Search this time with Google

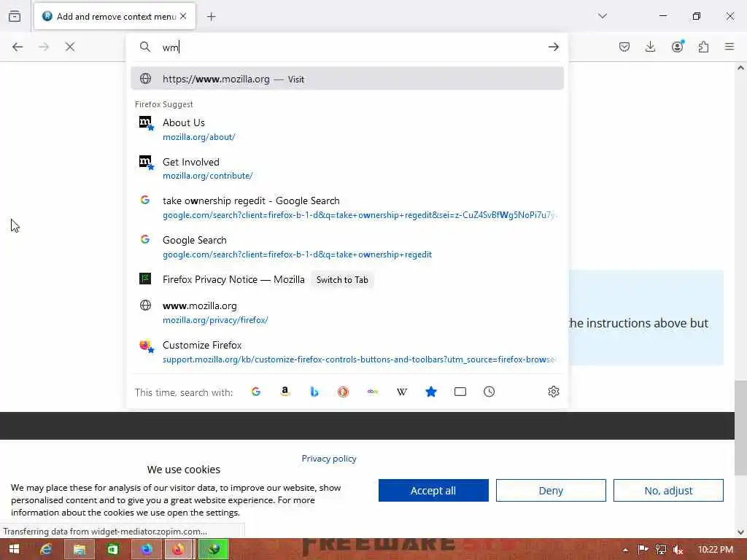(256, 392)
